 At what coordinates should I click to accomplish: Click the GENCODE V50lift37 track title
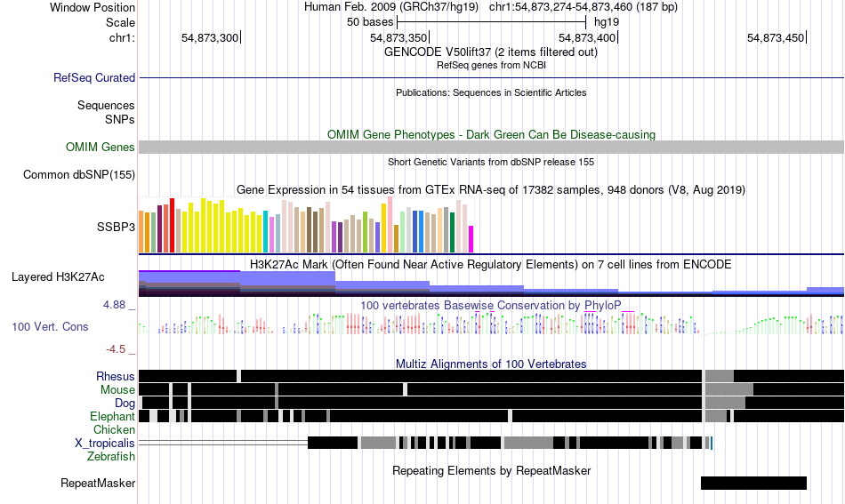coord(491,52)
